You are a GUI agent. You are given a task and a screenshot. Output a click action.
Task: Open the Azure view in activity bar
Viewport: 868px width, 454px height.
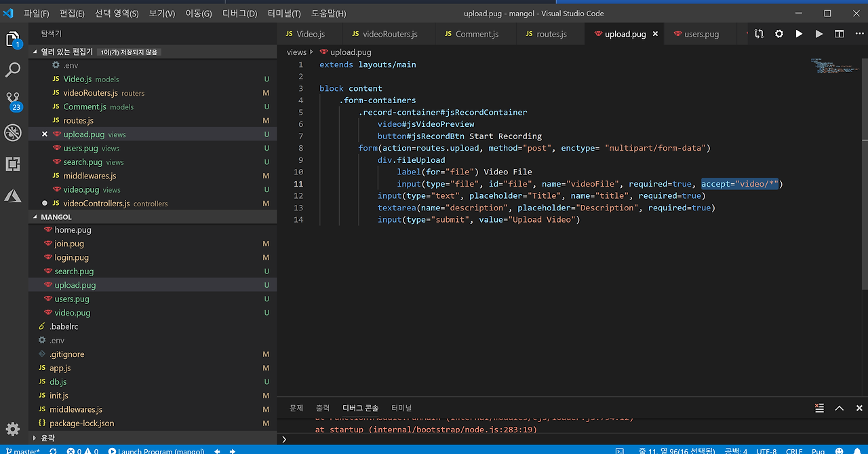(14, 195)
